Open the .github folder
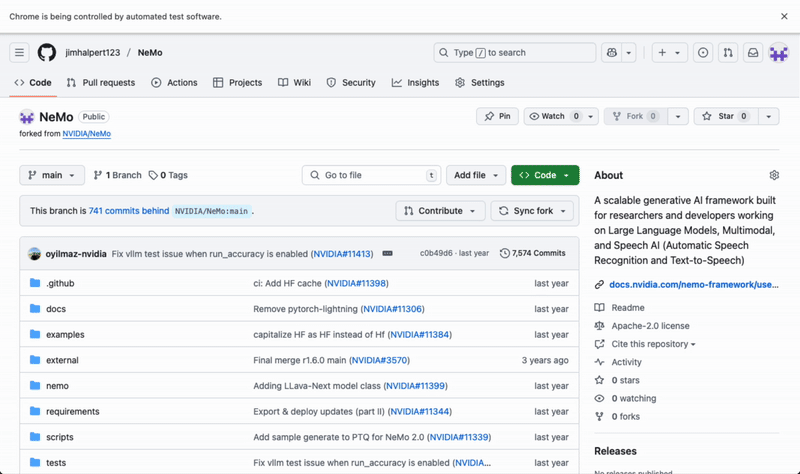The height and width of the screenshot is (474, 800). coord(60,283)
